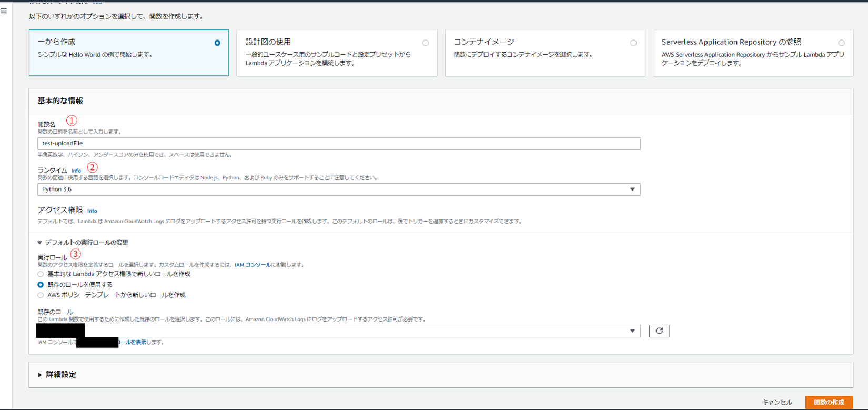Click the キャンセル button
This screenshot has width=868, height=410.
pos(777,403)
